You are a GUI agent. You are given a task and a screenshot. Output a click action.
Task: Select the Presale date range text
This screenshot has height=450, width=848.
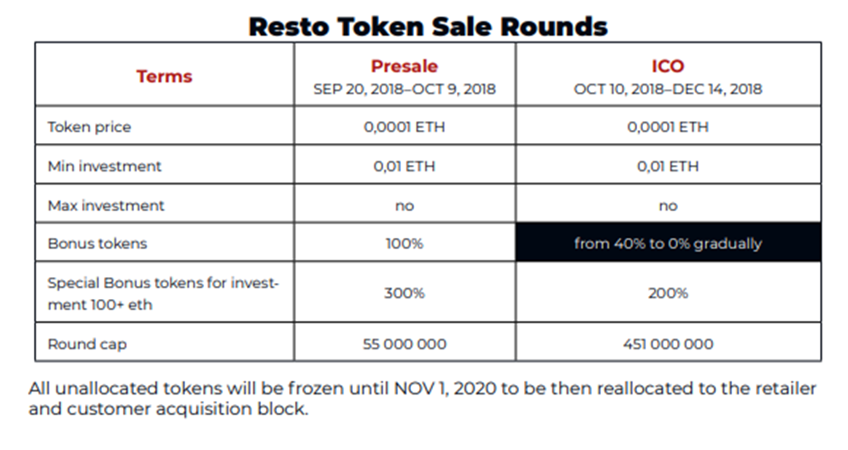tap(405, 89)
